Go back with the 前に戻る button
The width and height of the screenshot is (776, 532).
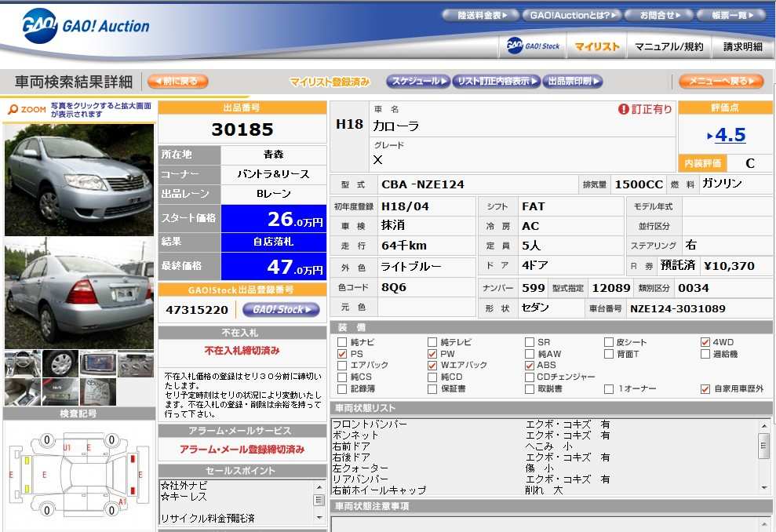(x=178, y=81)
